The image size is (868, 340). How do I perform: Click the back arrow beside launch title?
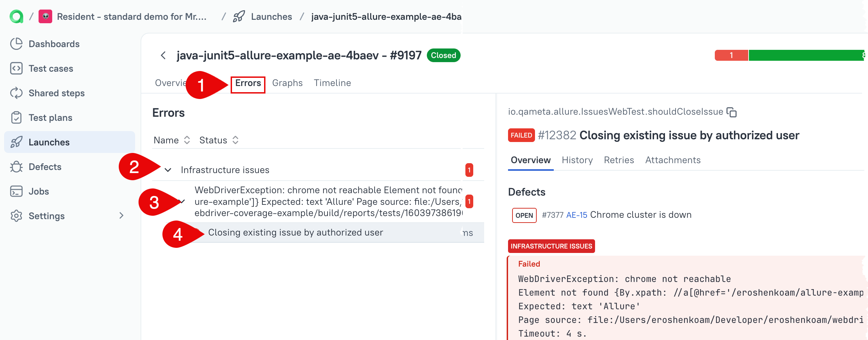pyautogui.click(x=163, y=55)
